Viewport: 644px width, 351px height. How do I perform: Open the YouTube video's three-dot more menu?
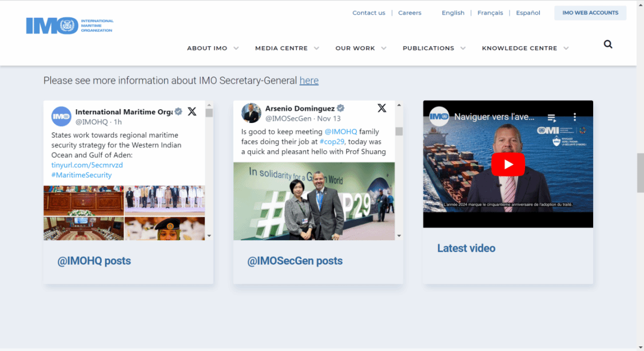575,117
